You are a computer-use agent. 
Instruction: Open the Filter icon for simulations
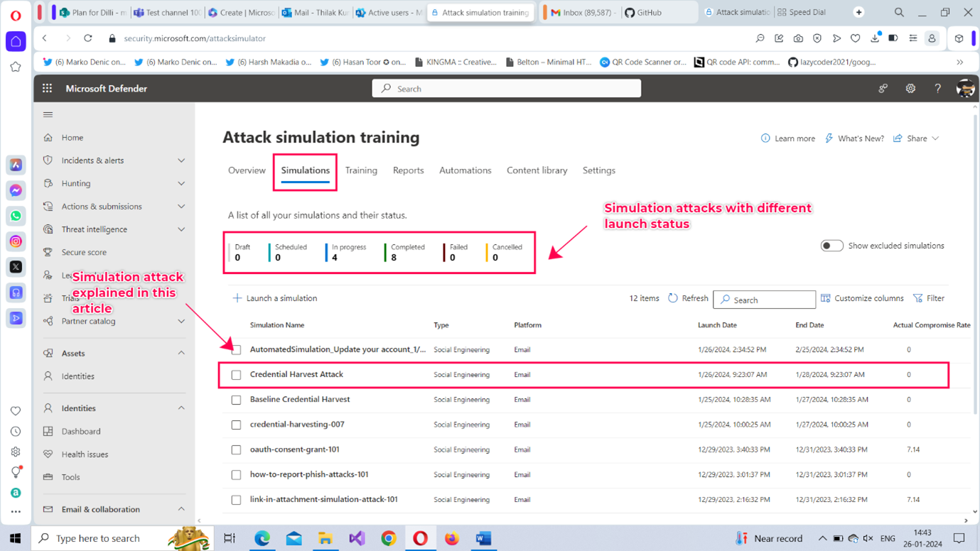pyautogui.click(x=918, y=298)
